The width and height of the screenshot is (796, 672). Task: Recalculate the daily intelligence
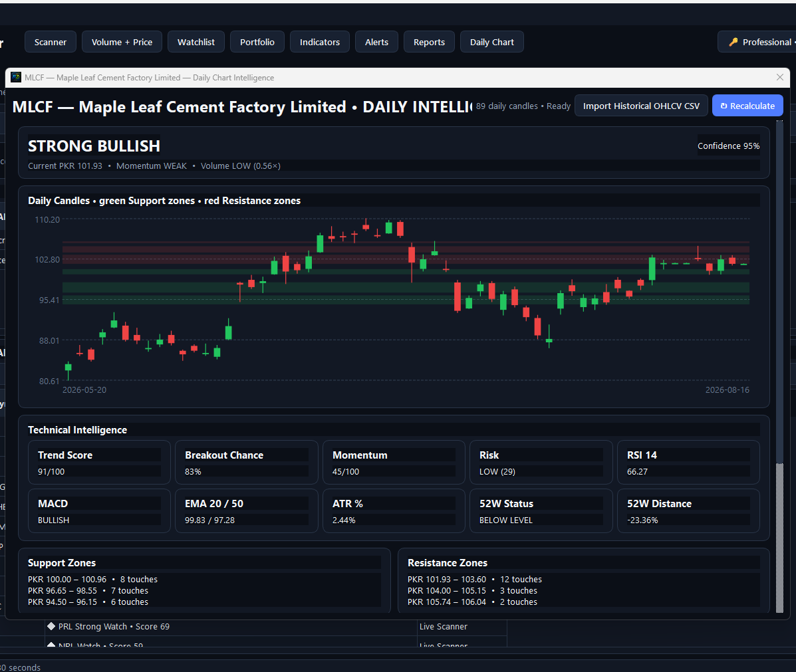[x=747, y=106]
